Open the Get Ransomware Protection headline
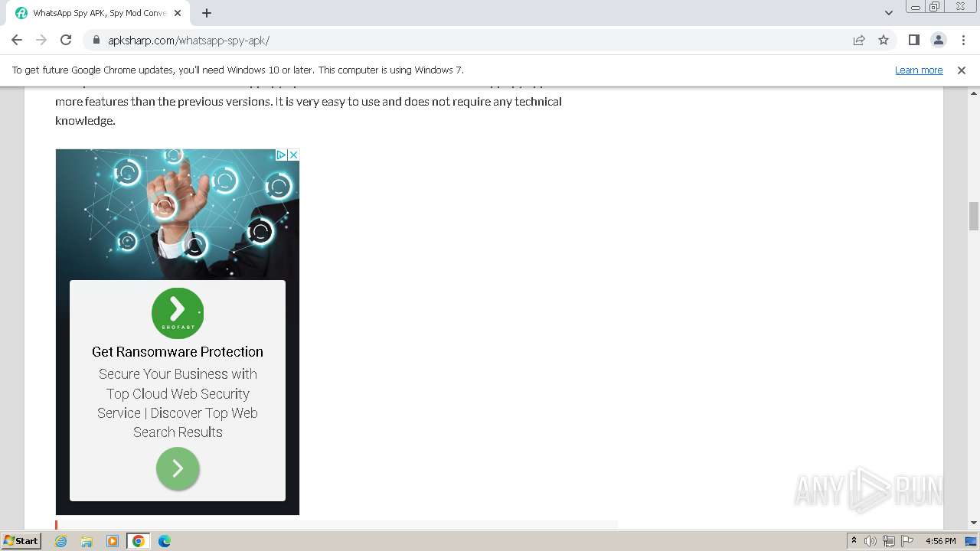The width and height of the screenshot is (980, 551). [x=178, y=352]
